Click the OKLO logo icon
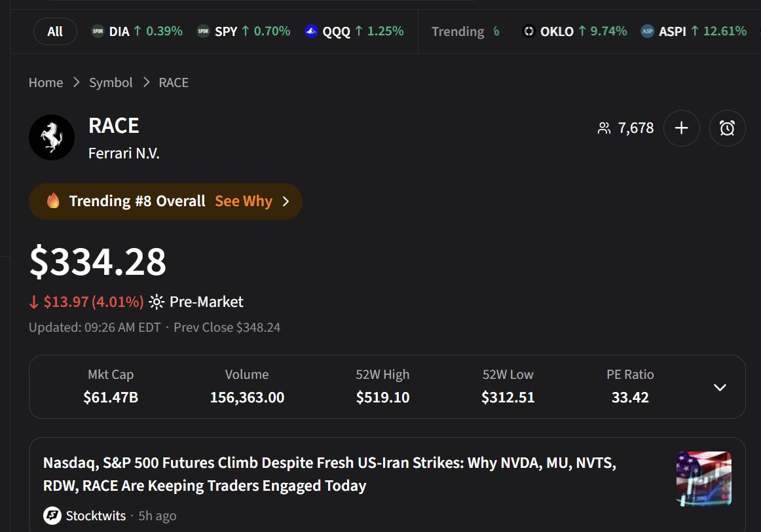 [x=529, y=31]
